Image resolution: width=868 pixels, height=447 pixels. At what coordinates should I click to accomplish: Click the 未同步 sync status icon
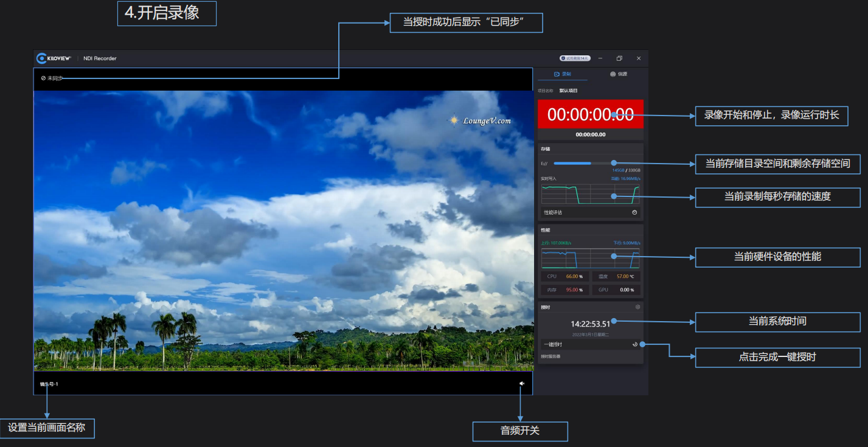pos(43,78)
